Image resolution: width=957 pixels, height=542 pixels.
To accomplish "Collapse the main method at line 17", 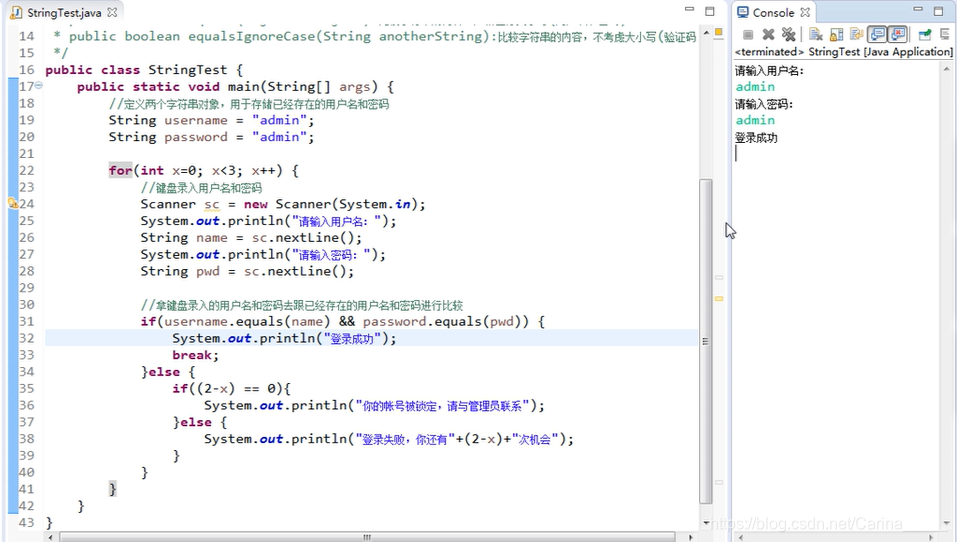I will click(39, 85).
